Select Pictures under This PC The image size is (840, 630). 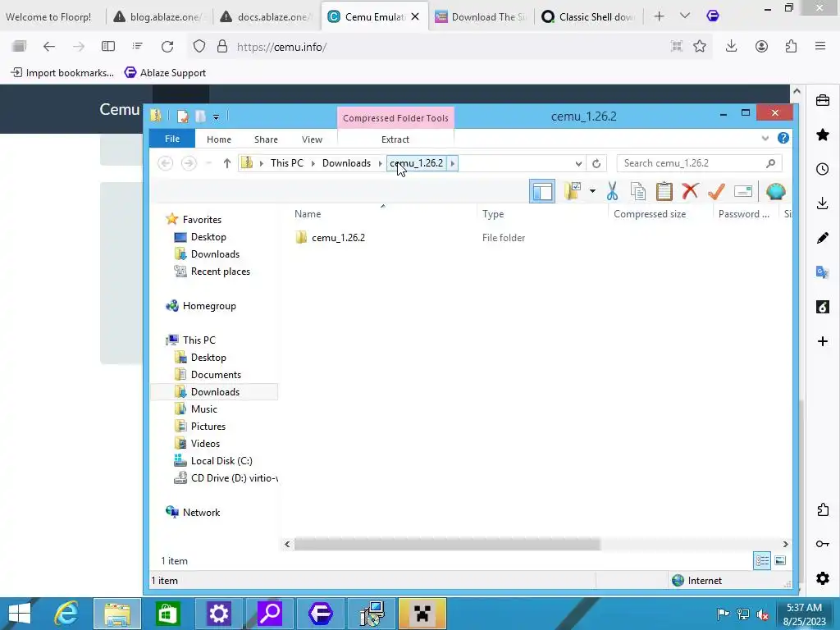[208, 426]
